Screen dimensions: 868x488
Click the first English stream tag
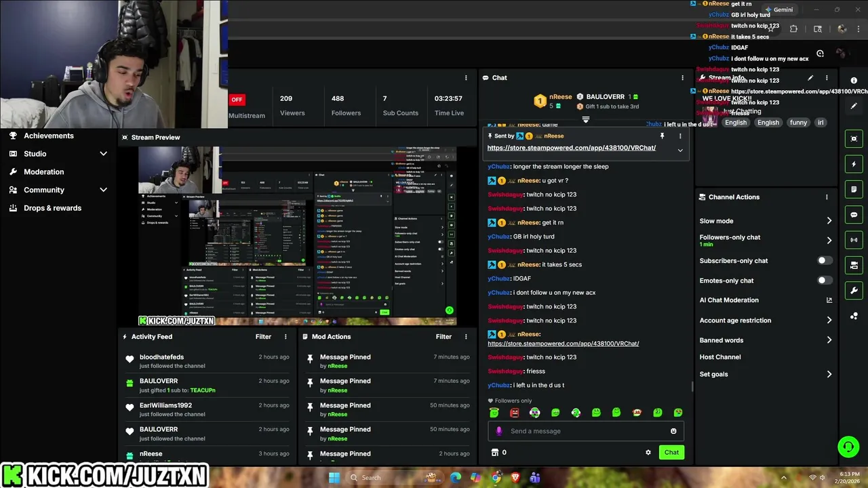(736, 123)
